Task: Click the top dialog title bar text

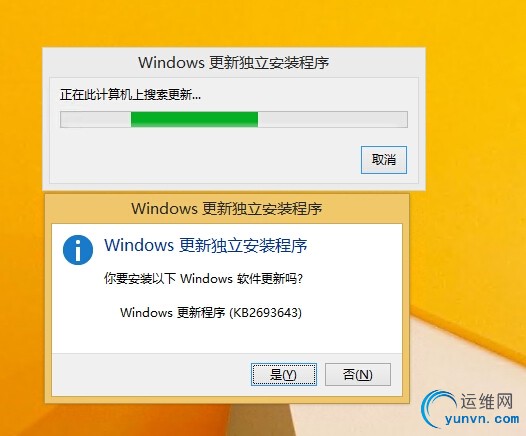Action: coord(233,63)
